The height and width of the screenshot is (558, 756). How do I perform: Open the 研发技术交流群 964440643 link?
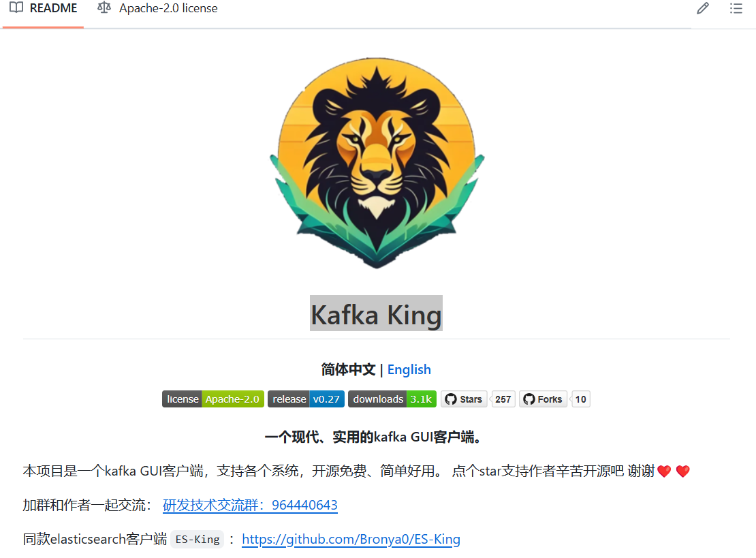pos(250,505)
